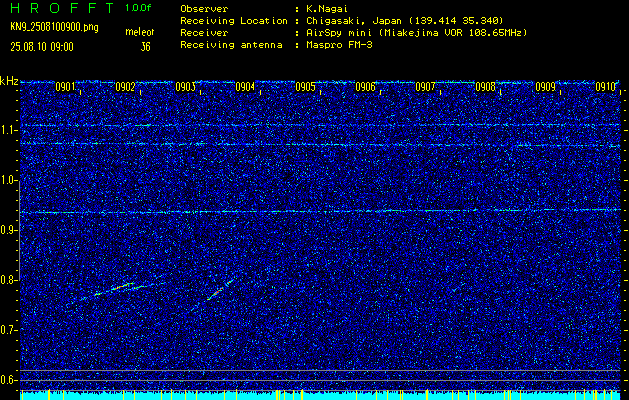Click the Receiving Location field label
Screen dimensions: 629x400
[x=234, y=20]
